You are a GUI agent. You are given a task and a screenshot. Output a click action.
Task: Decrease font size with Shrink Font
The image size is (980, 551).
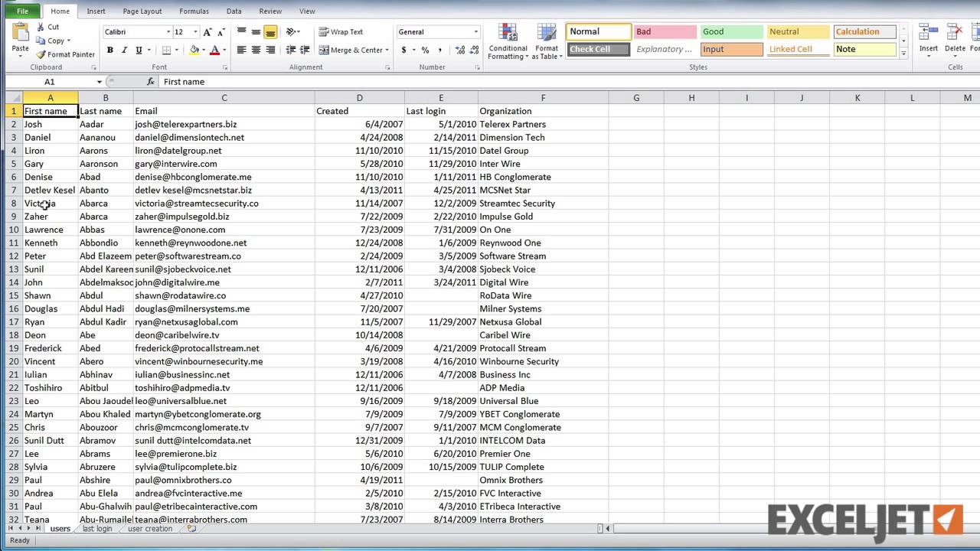click(221, 32)
